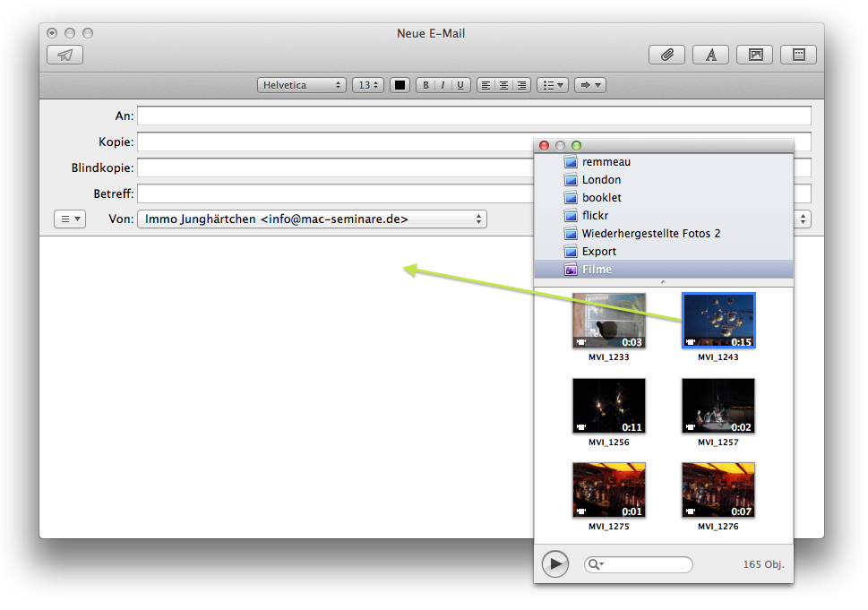Click the Betreff subject field

(335, 193)
